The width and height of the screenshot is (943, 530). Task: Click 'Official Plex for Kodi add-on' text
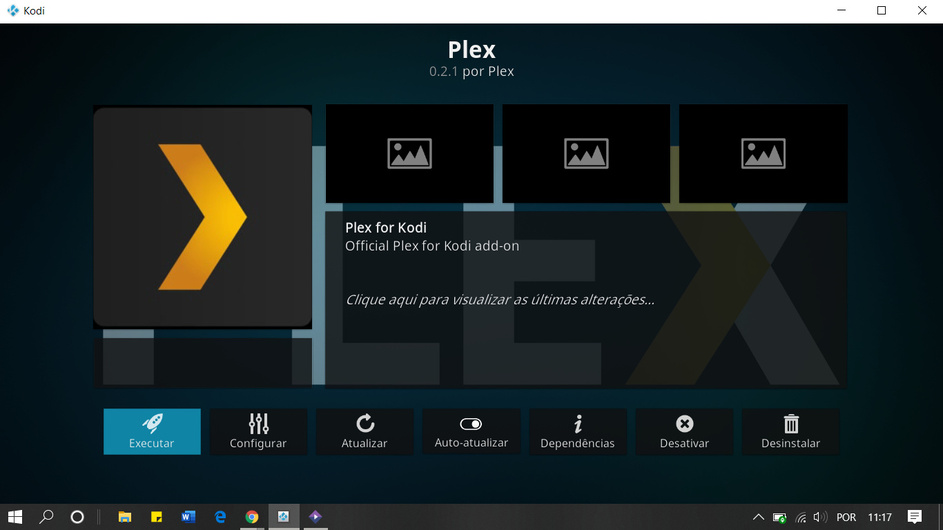432,246
